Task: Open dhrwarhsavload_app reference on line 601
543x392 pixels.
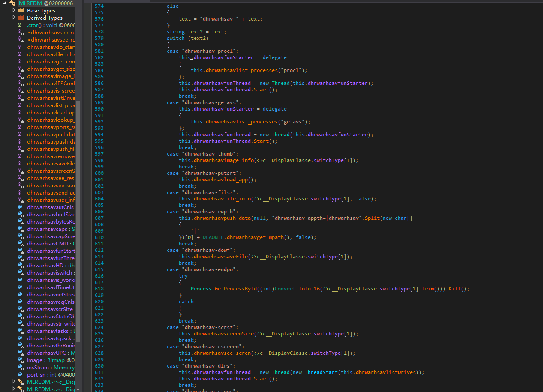Action: click(220, 180)
